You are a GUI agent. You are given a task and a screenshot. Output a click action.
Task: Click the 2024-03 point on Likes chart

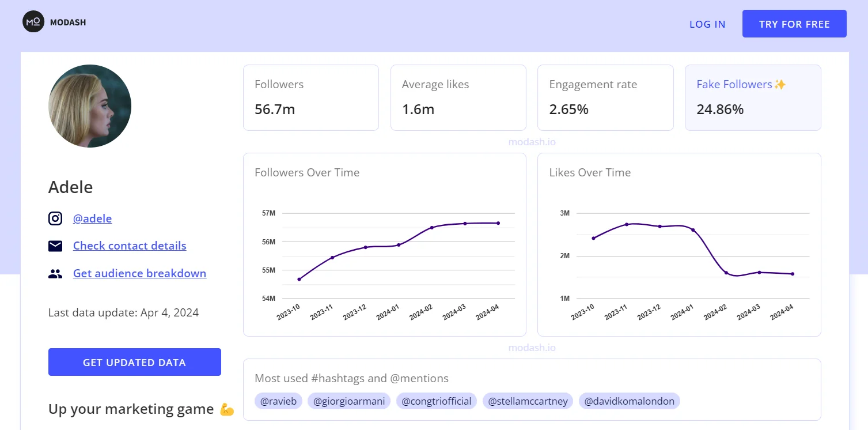(x=759, y=272)
